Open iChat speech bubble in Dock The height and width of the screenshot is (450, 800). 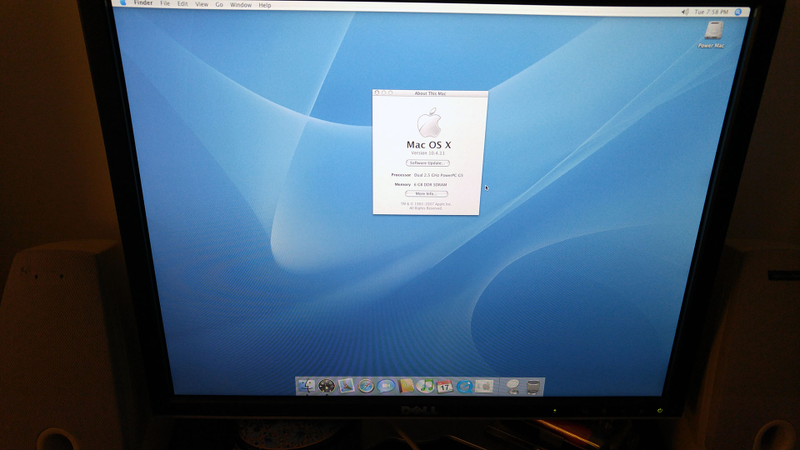[386, 386]
